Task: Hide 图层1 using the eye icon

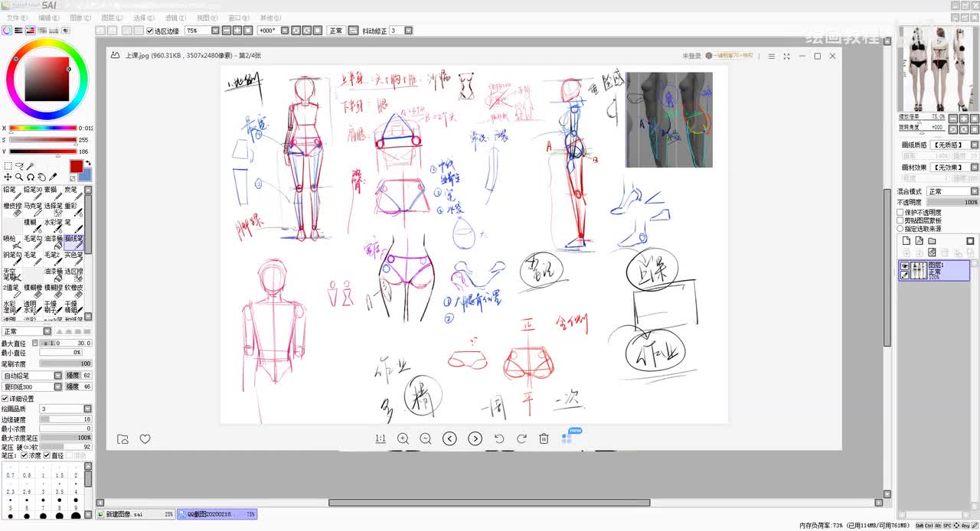Action: pos(905,265)
